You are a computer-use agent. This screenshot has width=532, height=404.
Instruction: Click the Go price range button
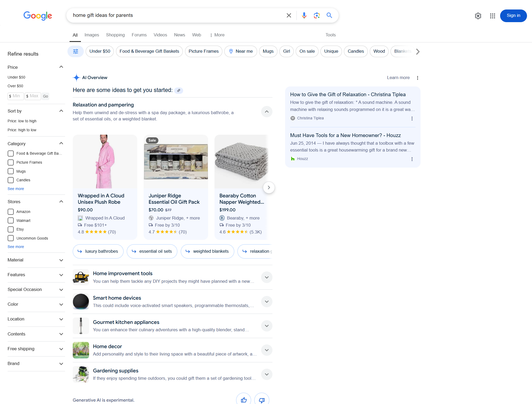45,96
